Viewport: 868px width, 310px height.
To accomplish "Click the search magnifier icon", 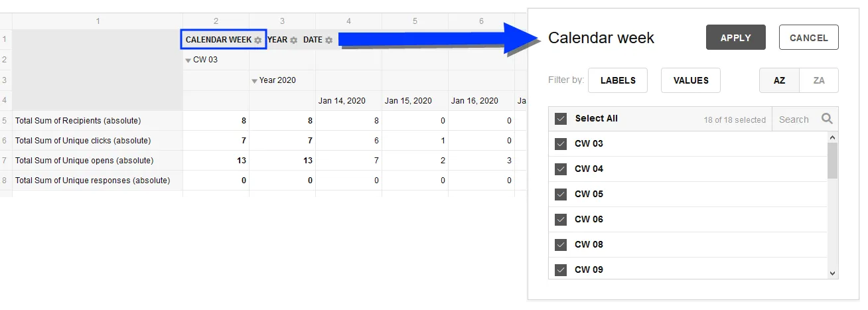I will [827, 119].
